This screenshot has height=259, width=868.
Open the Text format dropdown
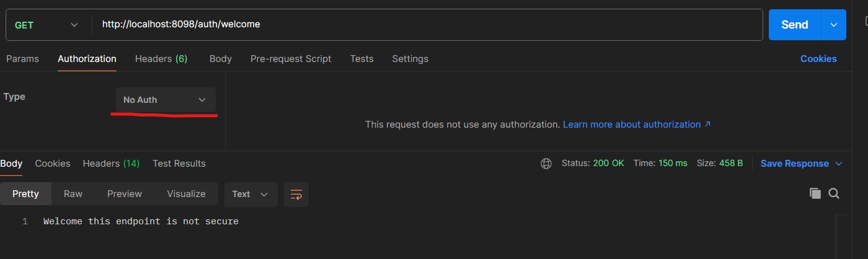click(250, 194)
